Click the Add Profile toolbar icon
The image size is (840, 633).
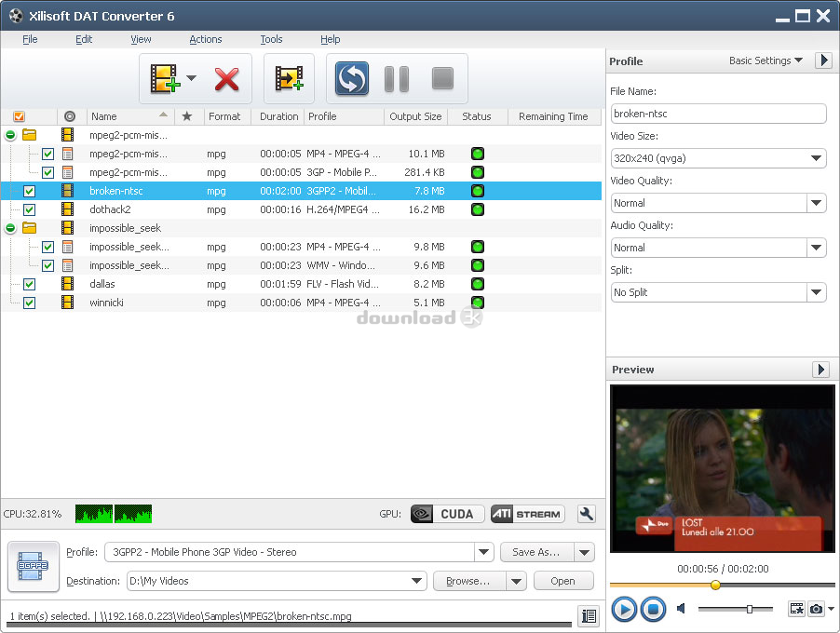tap(289, 79)
